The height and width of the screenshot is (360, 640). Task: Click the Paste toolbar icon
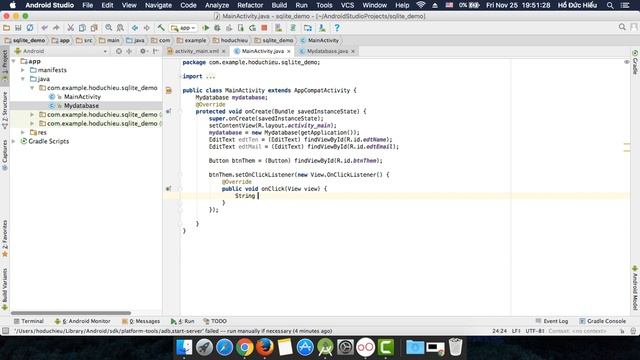click(94, 28)
